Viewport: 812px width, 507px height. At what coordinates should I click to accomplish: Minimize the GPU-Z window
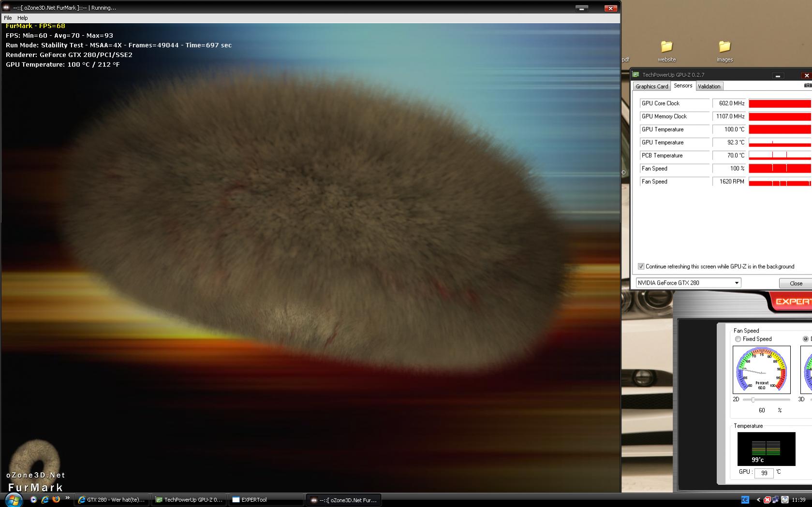click(x=778, y=76)
